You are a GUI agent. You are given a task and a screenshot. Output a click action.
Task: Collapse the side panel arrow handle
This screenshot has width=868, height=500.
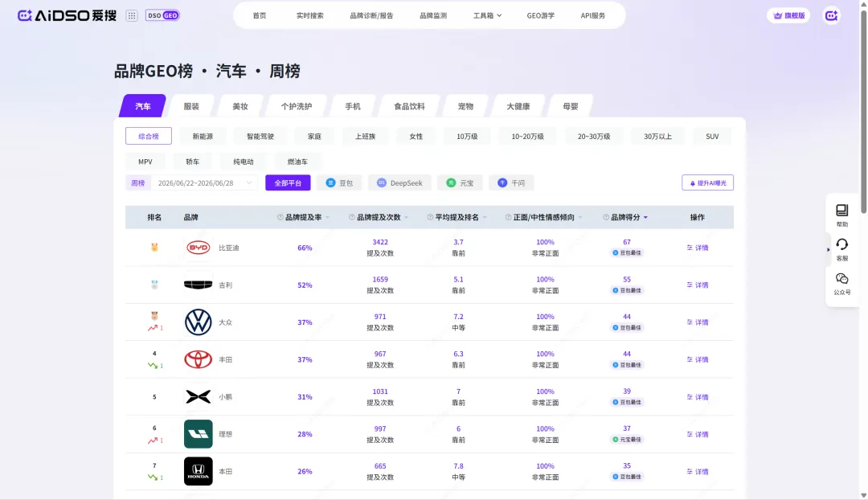click(x=828, y=250)
